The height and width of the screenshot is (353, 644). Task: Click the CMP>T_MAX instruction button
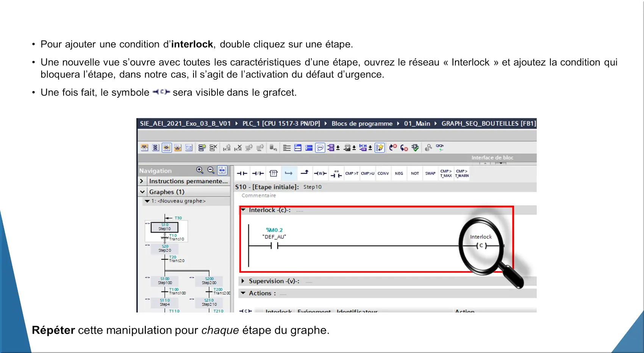tap(446, 173)
